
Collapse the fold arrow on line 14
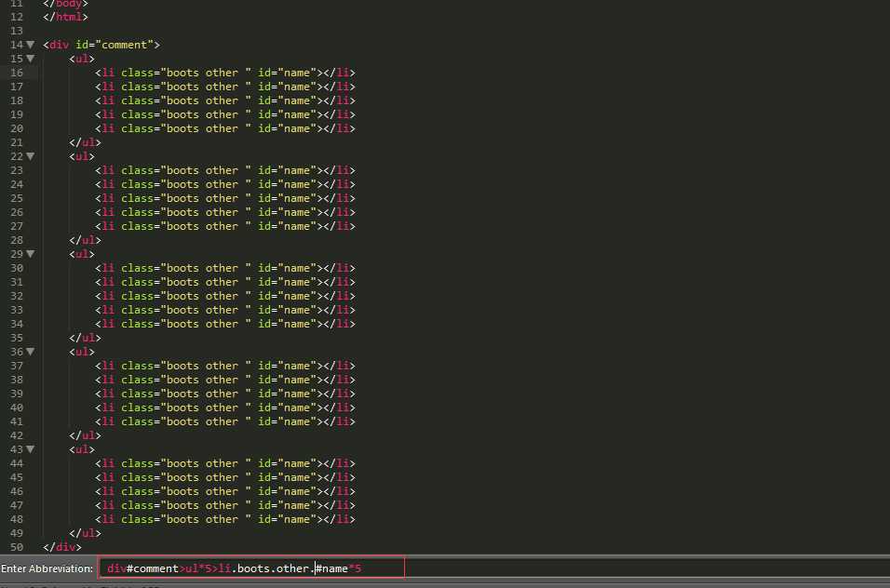pyautogui.click(x=31, y=45)
